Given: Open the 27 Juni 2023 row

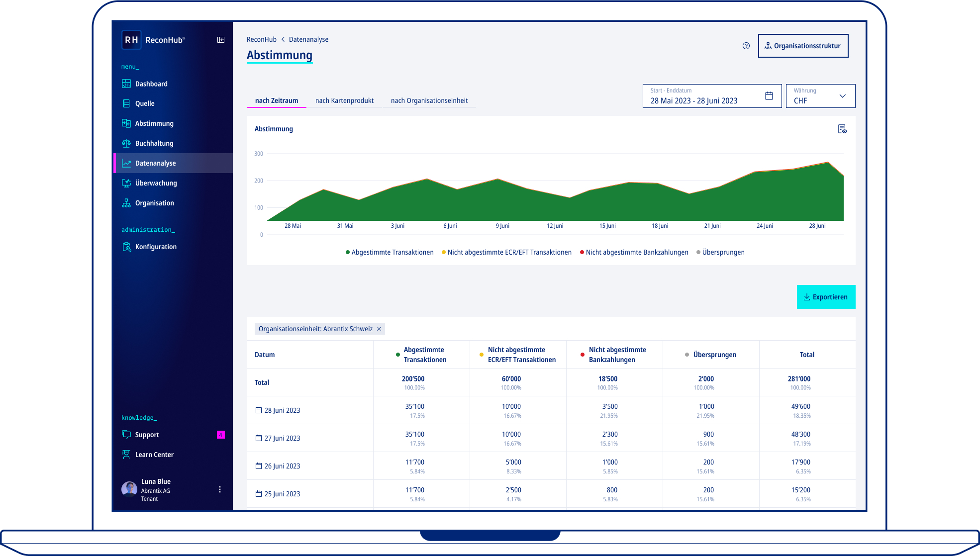Looking at the screenshot, I should coord(551,438).
